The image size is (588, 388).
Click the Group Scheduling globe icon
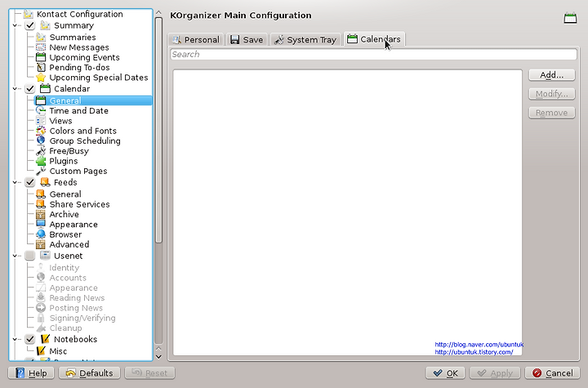(41, 140)
